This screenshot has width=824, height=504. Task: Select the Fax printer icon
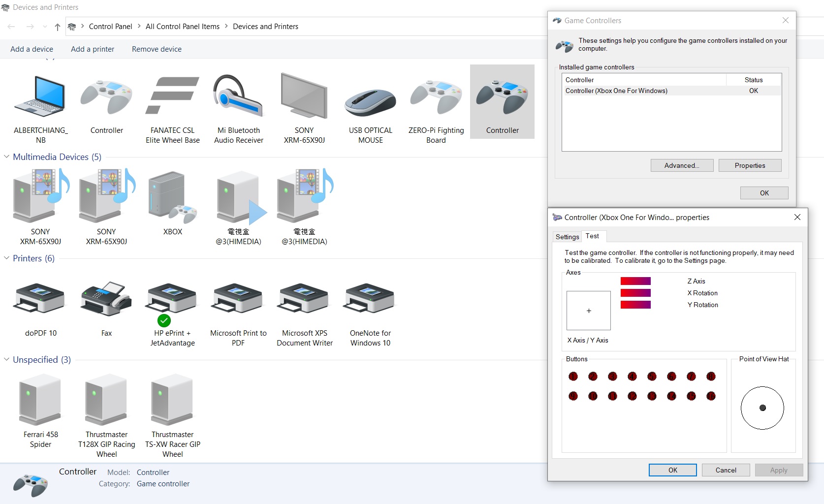click(106, 298)
